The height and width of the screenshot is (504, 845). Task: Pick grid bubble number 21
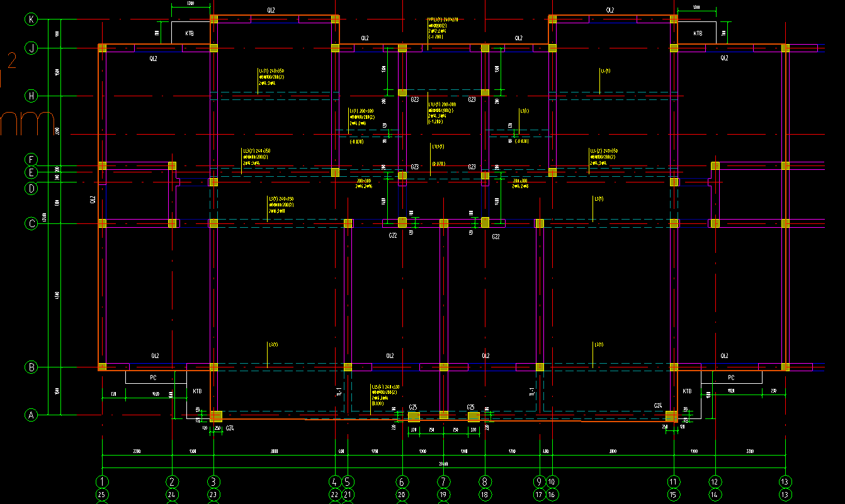point(348,495)
